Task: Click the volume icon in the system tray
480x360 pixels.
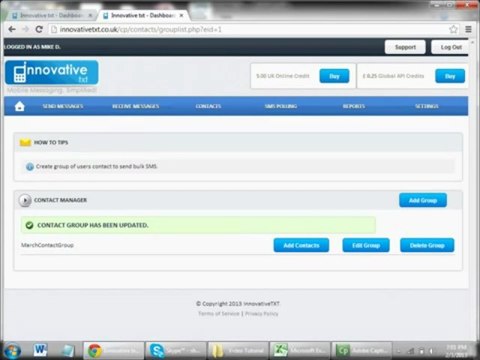Action: (431, 351)
